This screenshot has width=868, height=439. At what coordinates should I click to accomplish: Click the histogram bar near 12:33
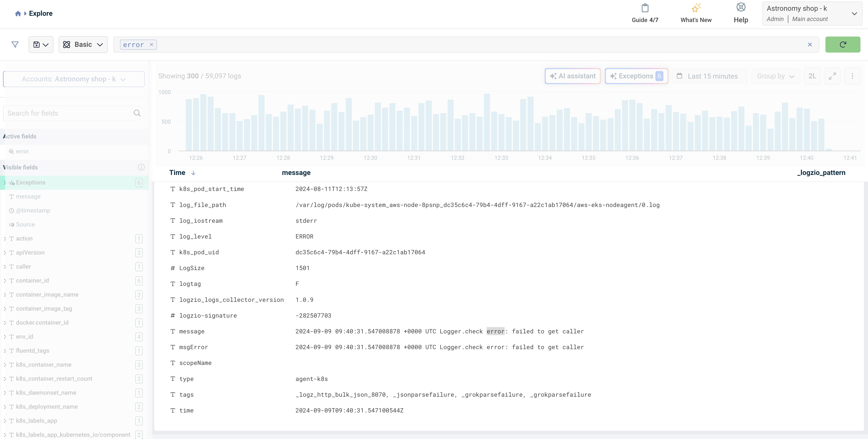point(501,133)
